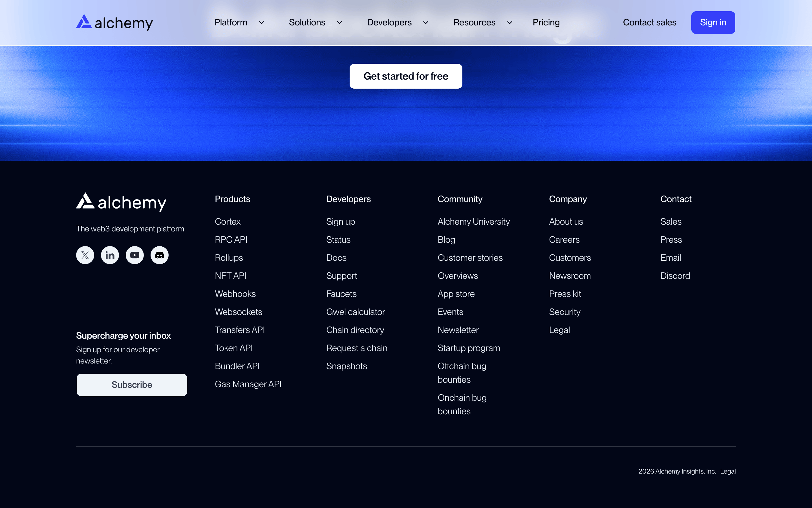This screenshot has height=508, width=812.
Task: Open the YouTube social icon
Action: (134, 255)
